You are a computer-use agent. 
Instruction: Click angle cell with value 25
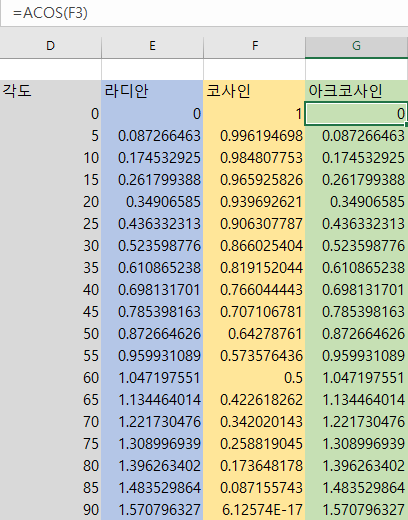[51, 224]
